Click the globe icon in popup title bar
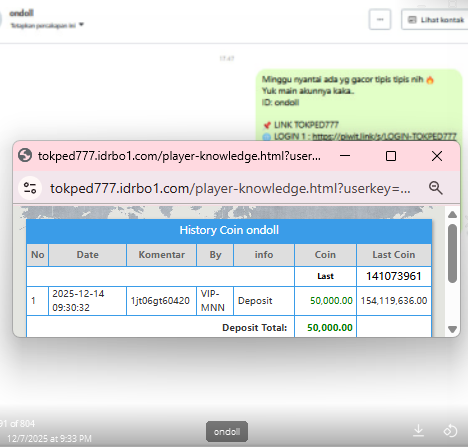Image resolution: width=468 pixels, height=447 pixels. click(25, 155)
